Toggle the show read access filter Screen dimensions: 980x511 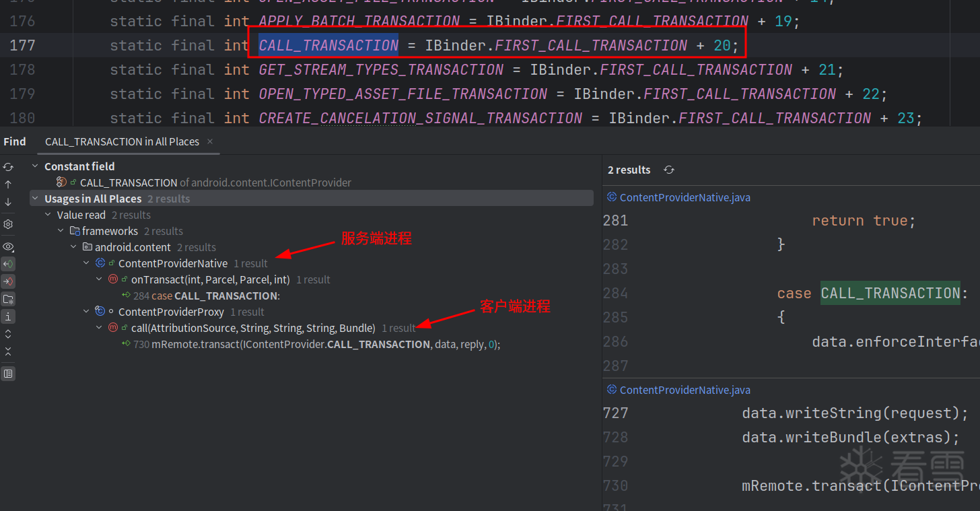point(8,264)
